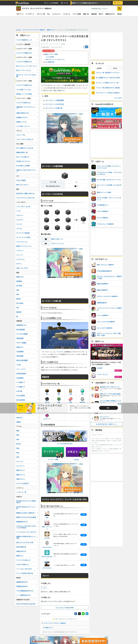Viewport: 138px width, 644px height.
Task: Close the Tropicana banner ad
Action: point(135,405)
